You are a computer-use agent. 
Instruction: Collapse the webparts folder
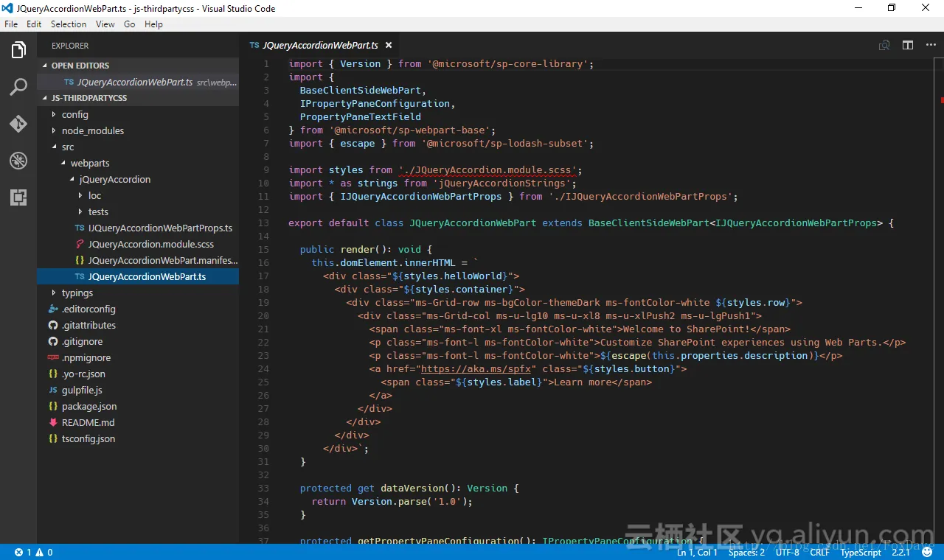pyautogui.click(x=138, y=163)
